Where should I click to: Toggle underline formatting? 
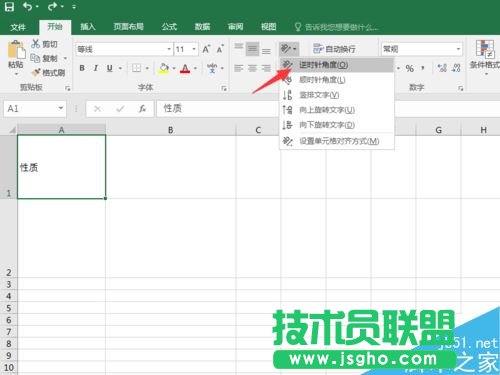point(110,68)
